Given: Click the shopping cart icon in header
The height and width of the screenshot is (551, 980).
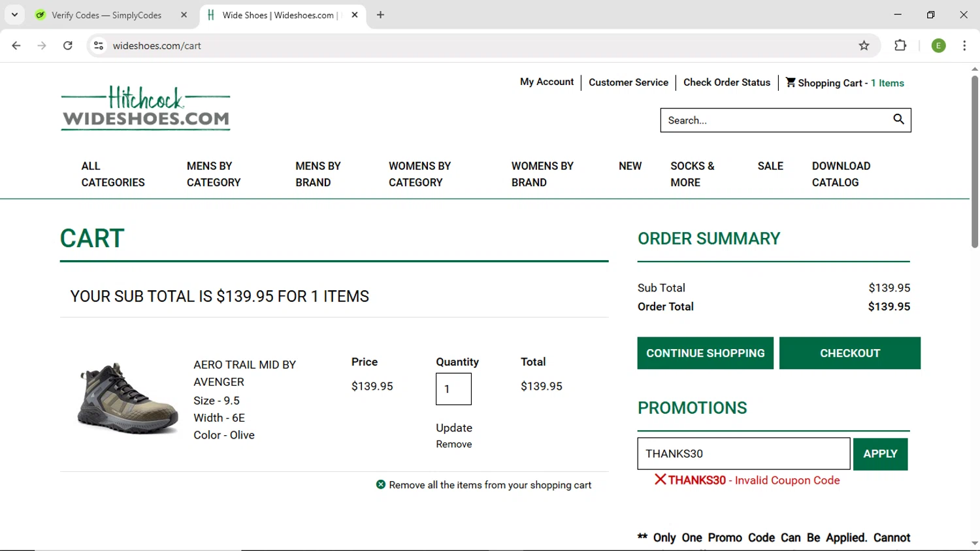Looking at the screenshot, I should point(791,82).
